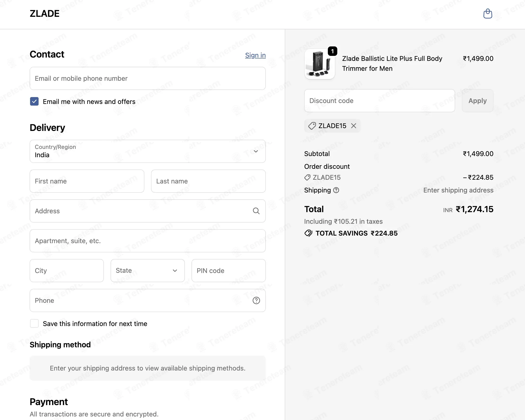The image size is (525, 420).
Task: Open the shopping bag cart icon
Action: coord(488,14)
